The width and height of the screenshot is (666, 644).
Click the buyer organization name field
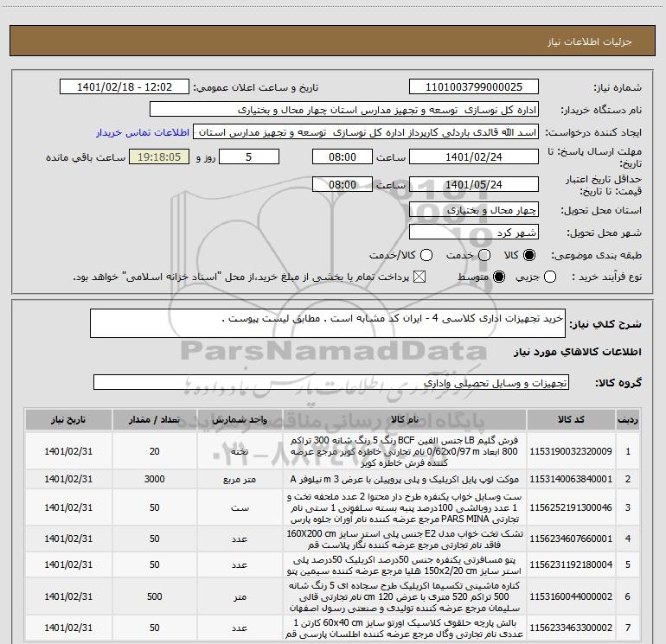pyautogui.click(x=344, y=110)
